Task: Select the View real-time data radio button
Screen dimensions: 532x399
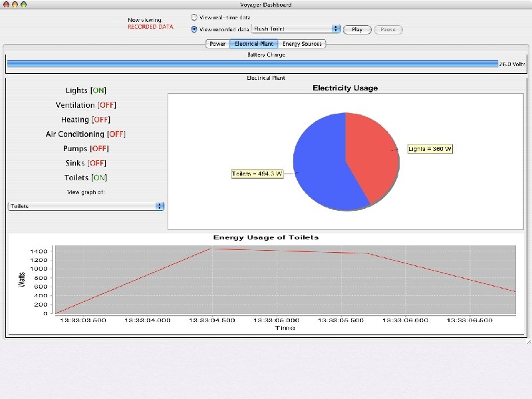Action: (x=194, y=17)
